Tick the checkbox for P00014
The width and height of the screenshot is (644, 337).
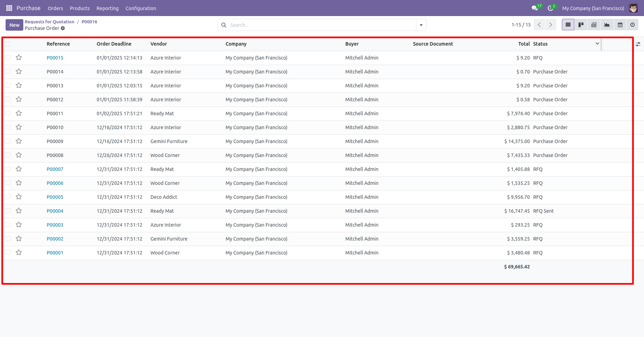(x=8, y=71)
